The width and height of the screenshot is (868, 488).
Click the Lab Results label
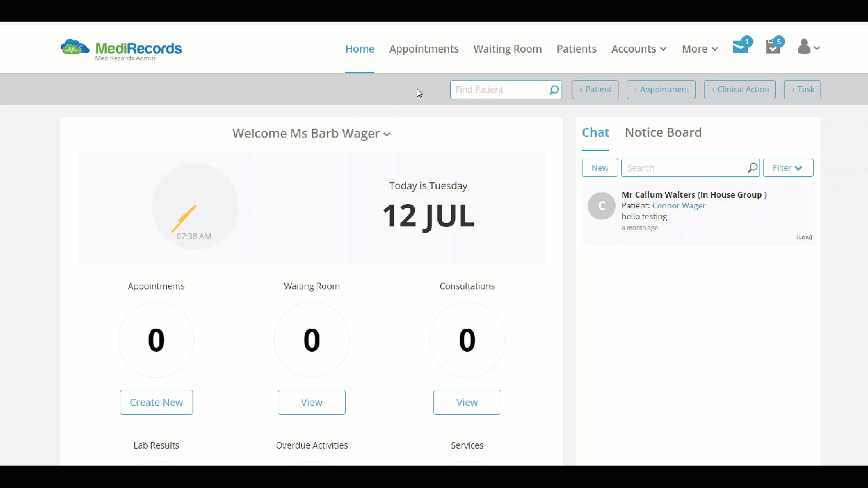[x=157, y=445]
